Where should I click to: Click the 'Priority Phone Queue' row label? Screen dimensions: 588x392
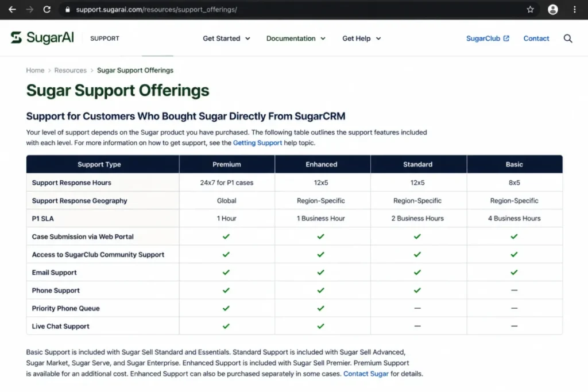65,308
